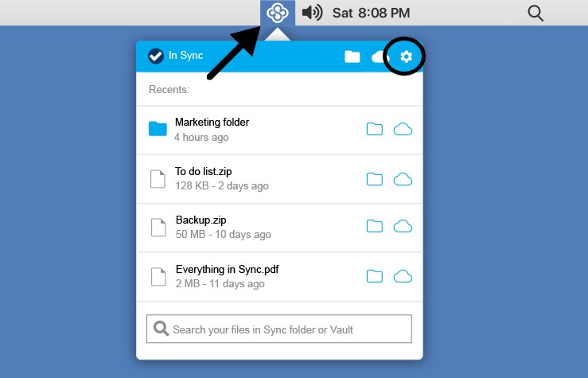Open To do list.zip cloud icon
This screenshot has width=588, height=378.
tap(403, 178)
